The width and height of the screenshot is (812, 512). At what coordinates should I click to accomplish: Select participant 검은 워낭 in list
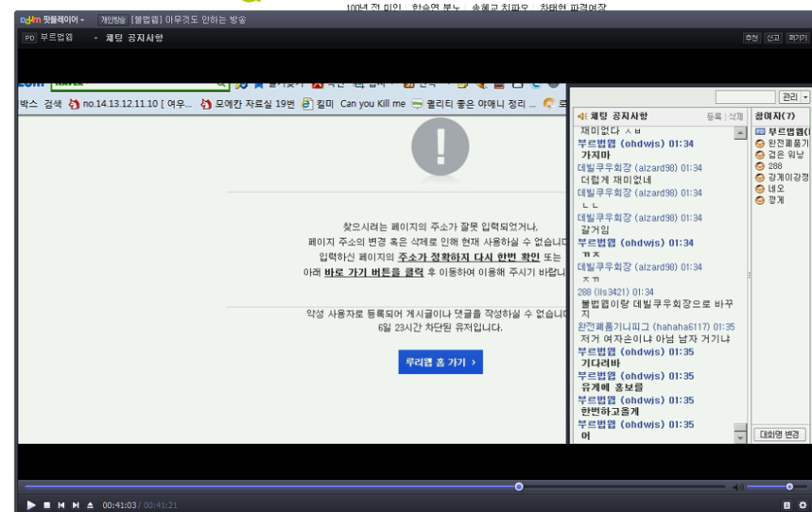pyautogui.click(x=784, y=154)
